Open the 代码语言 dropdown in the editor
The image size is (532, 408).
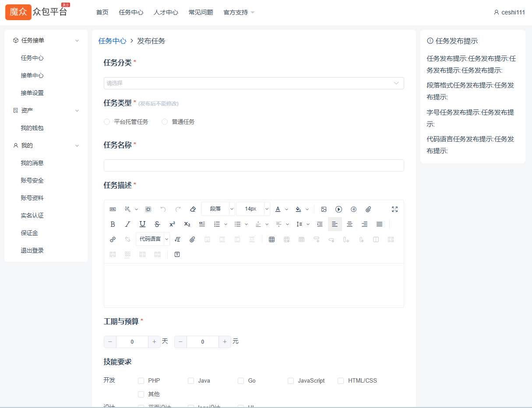click(x=152, y=239)
